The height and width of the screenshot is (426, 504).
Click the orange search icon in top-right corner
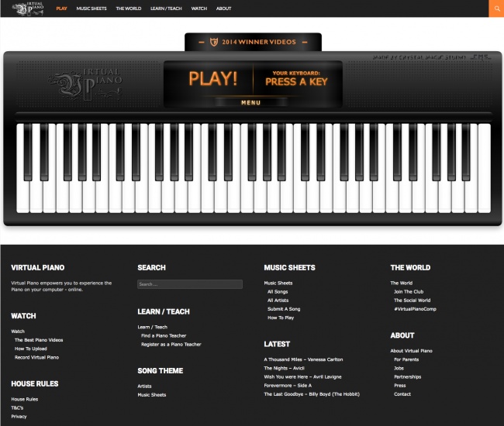[x=495, y=9]
